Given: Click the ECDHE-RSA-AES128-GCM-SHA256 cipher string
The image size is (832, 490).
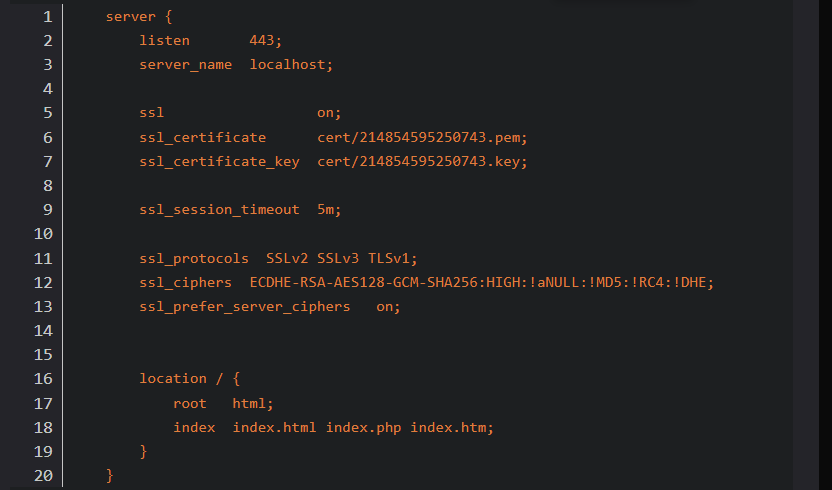Looking at the screenshot, I should pyautogui.click(x=364, y=282).
